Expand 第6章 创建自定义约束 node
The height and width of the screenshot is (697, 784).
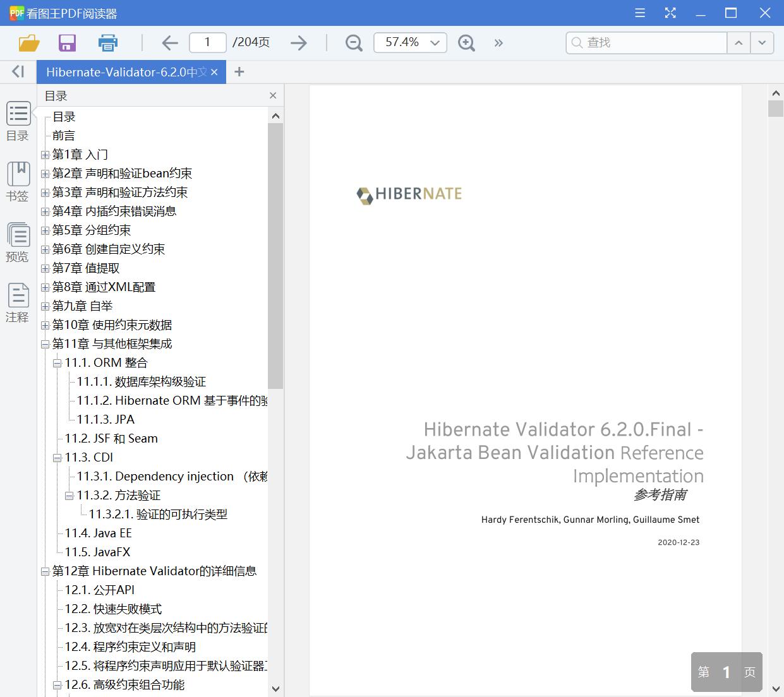45,249
